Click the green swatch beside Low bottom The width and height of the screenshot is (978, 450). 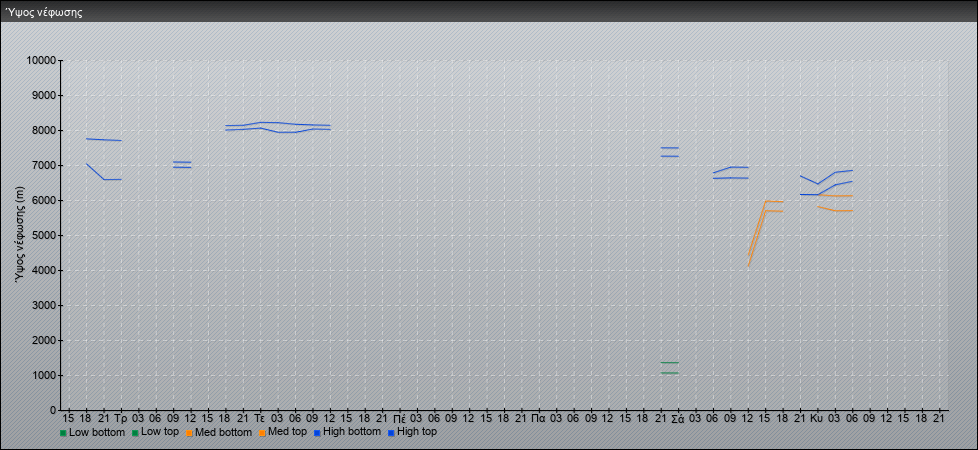(x=63, y=433)
